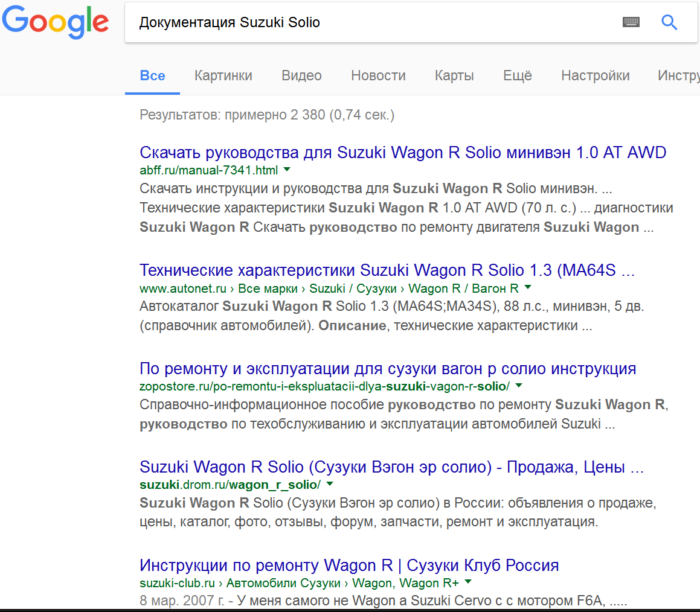
Task: Expand dropdown arrow next to zopostore.ru URL
Action: (519, 386)
